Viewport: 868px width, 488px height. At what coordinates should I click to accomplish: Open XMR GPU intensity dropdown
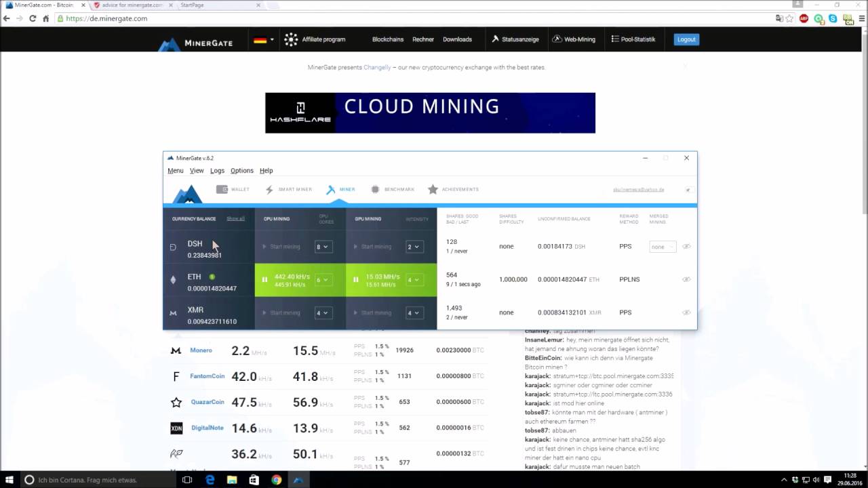pos(414,313)
